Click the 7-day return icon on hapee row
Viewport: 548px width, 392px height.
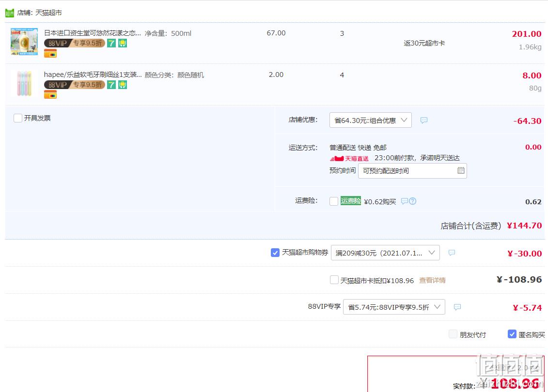pos(111,85)
